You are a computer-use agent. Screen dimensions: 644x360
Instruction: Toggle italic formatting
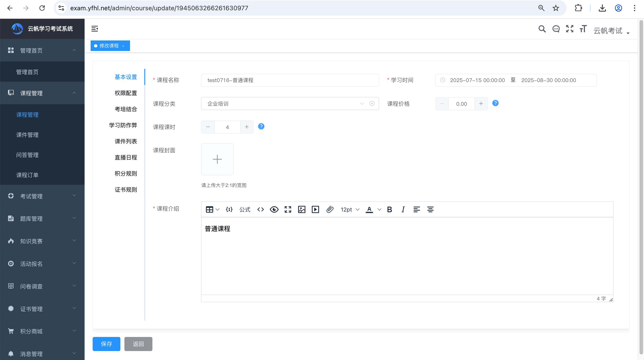point(403,209)
